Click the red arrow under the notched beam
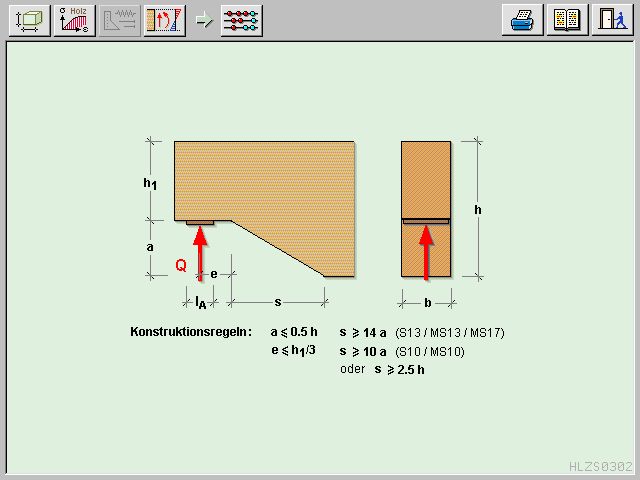This screenshot has width=640, height=480. [x=200, y=250]
